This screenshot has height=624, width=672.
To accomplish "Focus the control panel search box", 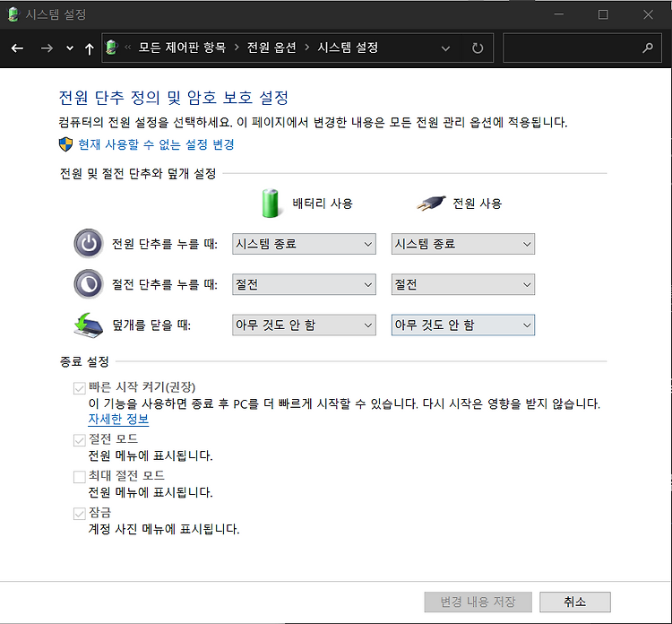I will [582, 48].
